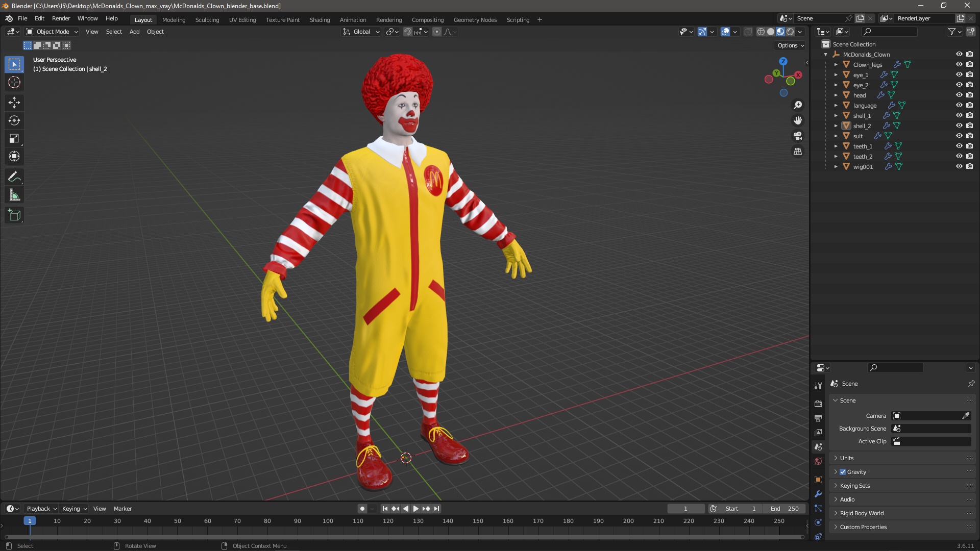Switch to rendered viewport shading

[790, 32]
